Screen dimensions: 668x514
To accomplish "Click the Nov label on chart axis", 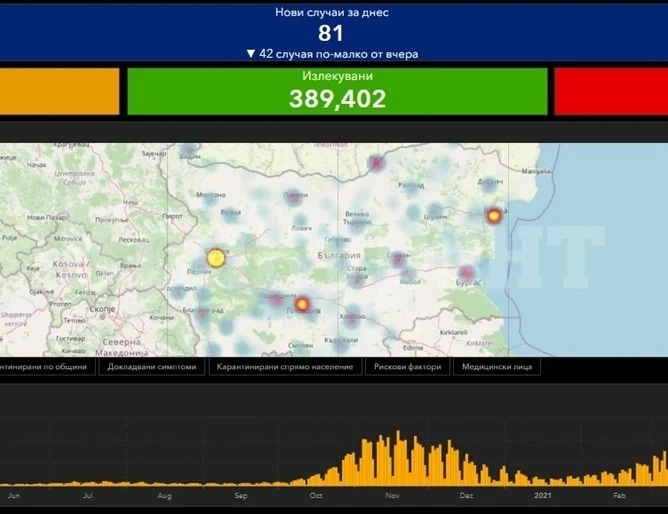I will pyautogui.click(x=392, y=496).
